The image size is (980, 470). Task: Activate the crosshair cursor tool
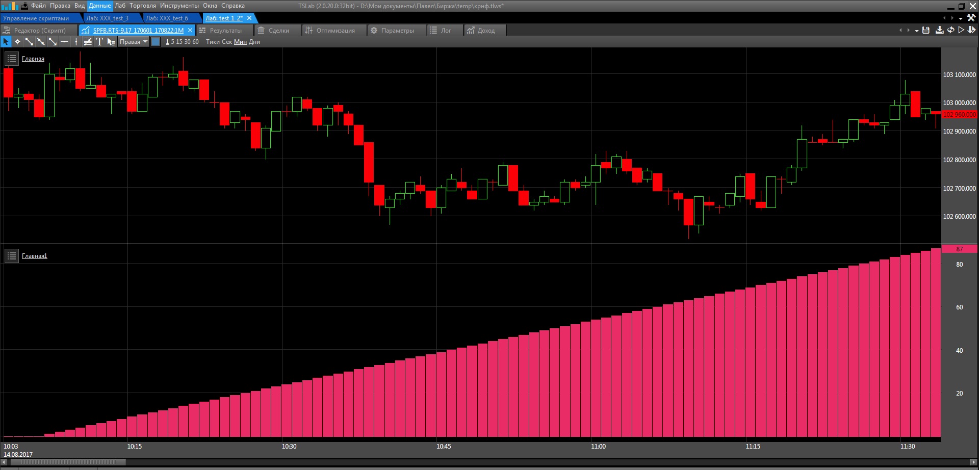[x=17, y=42]
